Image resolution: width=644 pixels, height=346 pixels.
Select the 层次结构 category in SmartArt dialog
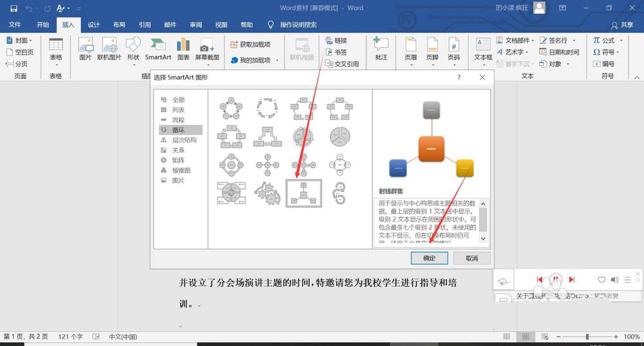tap(181, 140)
